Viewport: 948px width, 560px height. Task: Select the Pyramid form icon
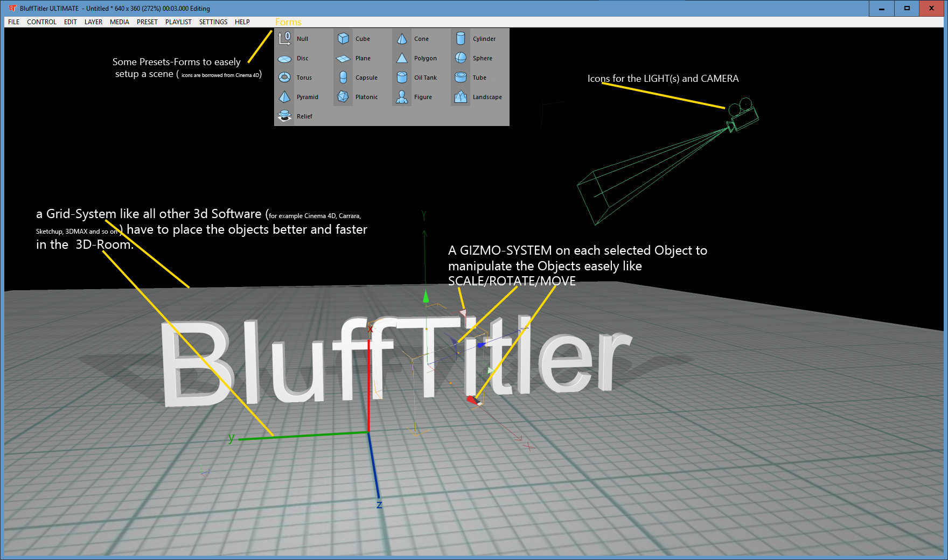(284, 97)
